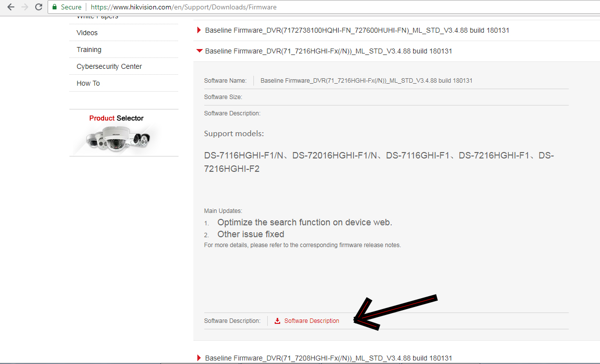600x364 pixels.
Task: Open the How To sidebar item
Action: coord(88,83)
